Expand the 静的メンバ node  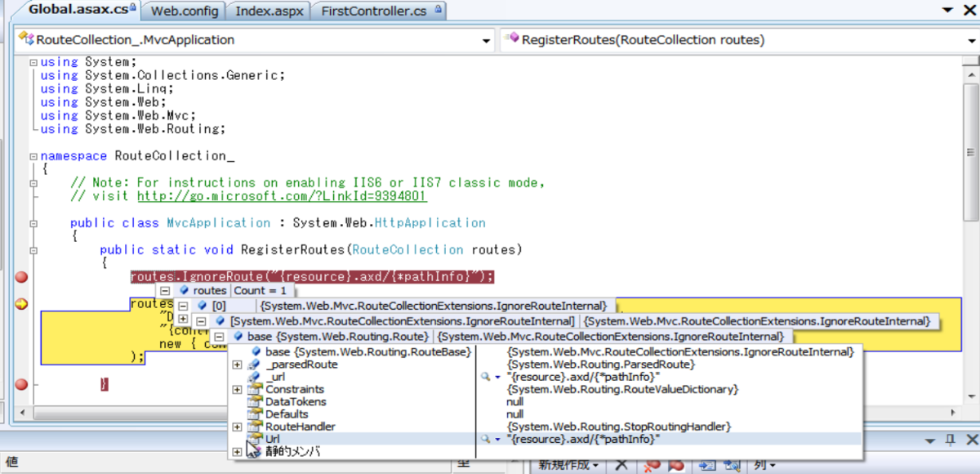coord(237,452)
